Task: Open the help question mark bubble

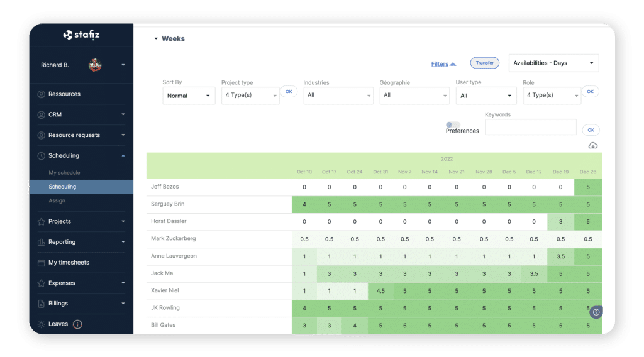Action: (596, 312)
